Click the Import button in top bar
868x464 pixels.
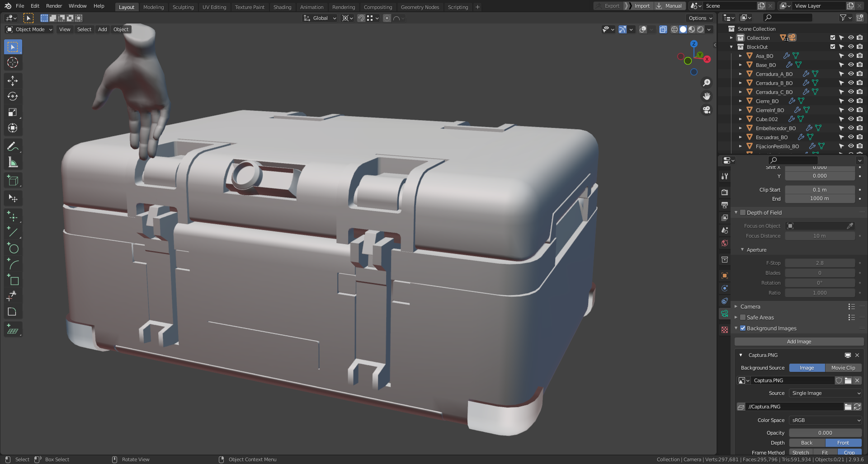(638, 6)
